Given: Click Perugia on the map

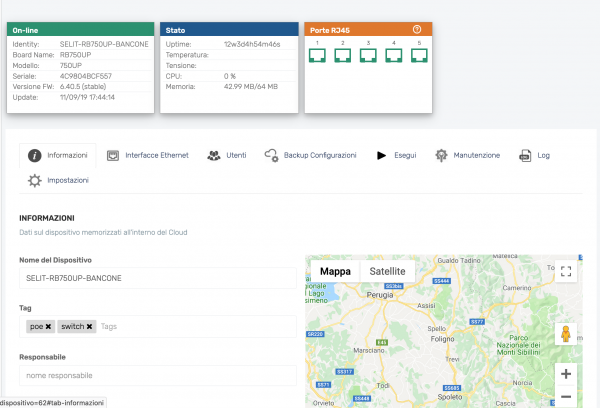Looking at the screenshot, I should (x=380, y=295).
